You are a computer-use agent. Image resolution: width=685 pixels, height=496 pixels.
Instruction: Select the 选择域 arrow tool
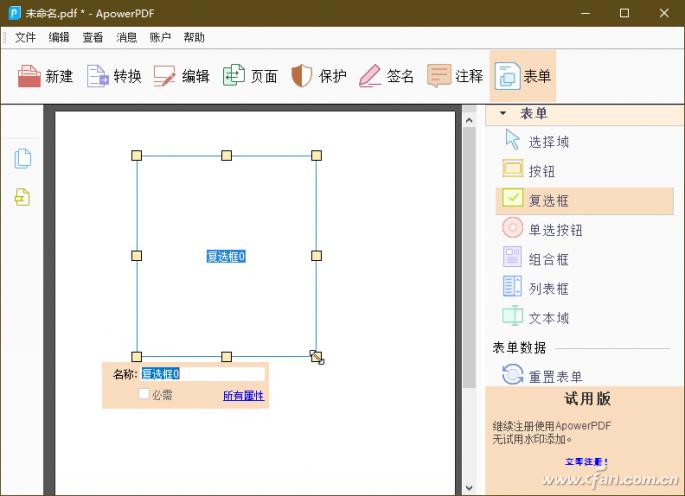click(513, 141)
